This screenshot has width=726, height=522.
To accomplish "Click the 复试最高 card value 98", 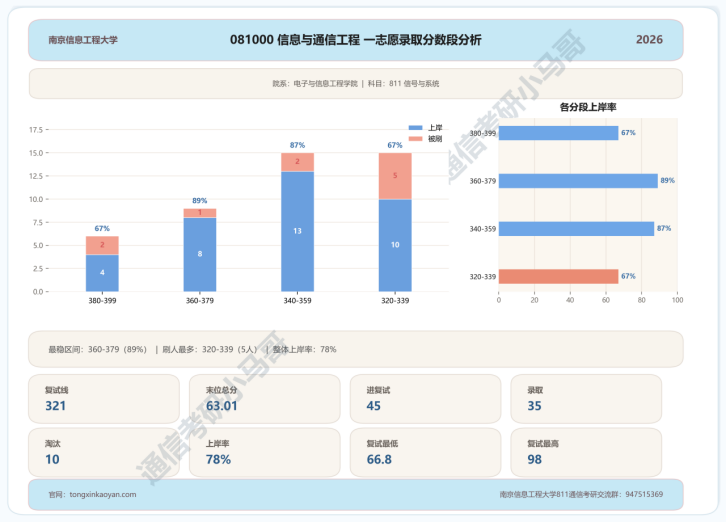I will pyautogui.click(x=534, y=459).
